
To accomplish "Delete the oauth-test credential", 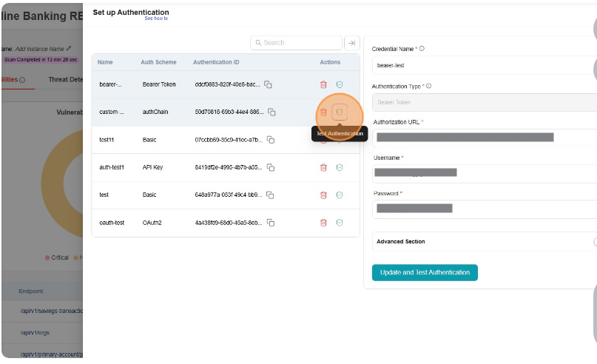I will 323,222.
